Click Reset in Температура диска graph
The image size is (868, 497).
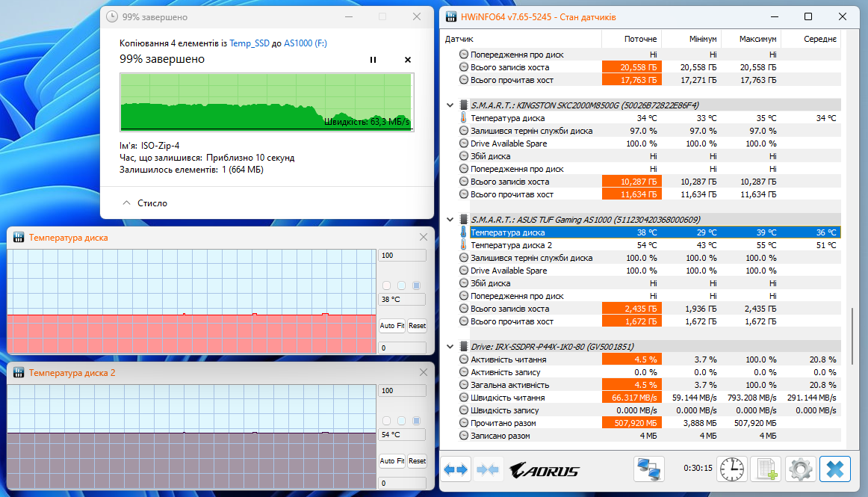418,326
